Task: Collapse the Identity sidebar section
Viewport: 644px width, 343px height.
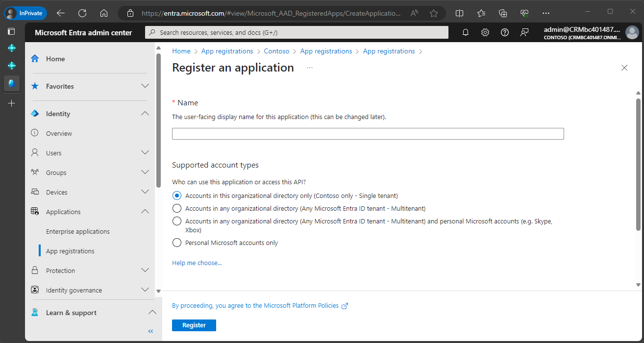Action: (145, 114)
